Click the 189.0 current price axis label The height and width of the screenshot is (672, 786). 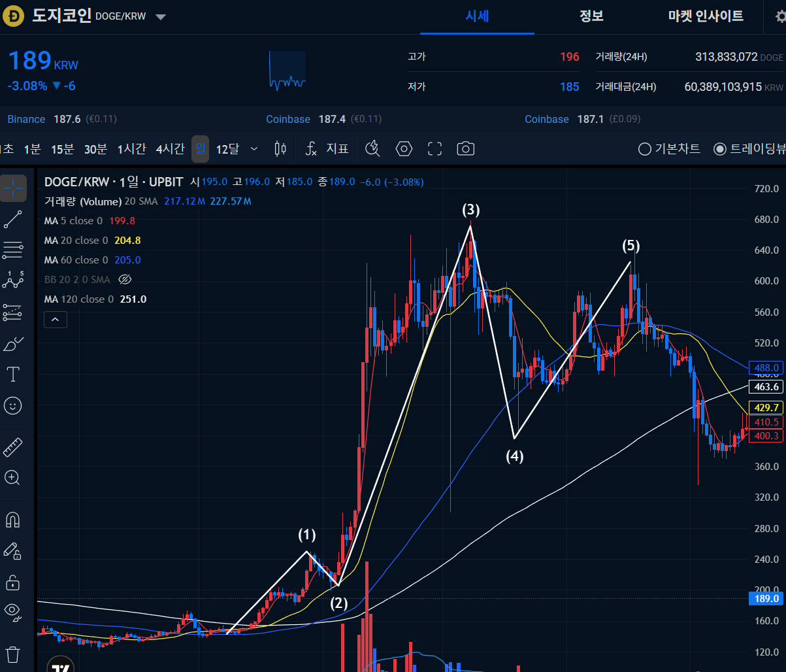coord(766,599)
